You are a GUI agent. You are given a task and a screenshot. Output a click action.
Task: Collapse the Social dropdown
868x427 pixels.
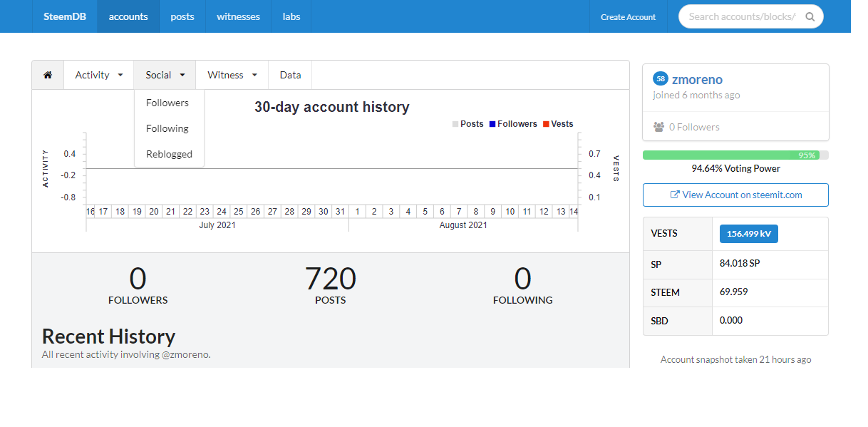coord(165,75)
